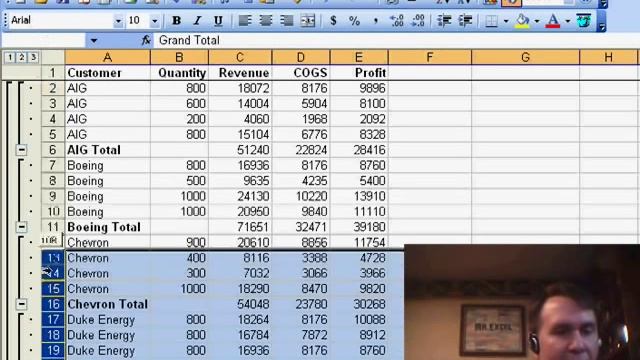
Task: Click the Increase Decimal icon
Action: click(x=396, y=20)
